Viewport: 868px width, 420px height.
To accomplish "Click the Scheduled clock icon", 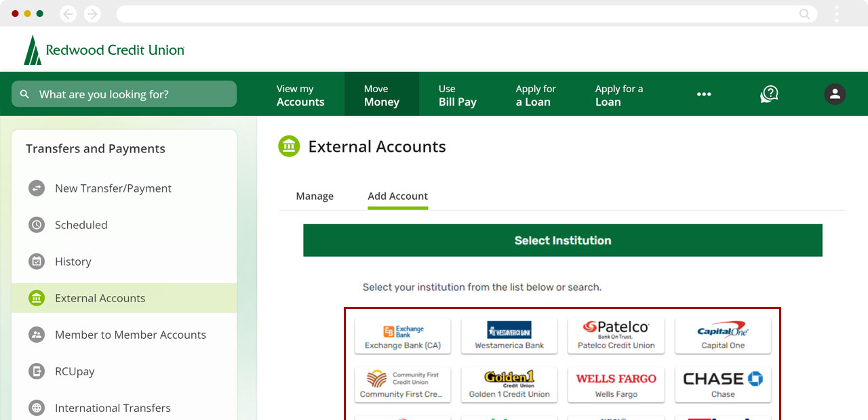I will 37,225.
